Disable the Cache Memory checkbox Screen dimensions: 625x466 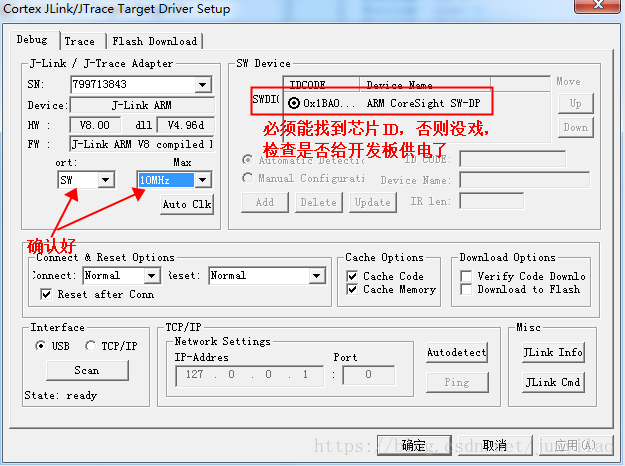(352, 289)
